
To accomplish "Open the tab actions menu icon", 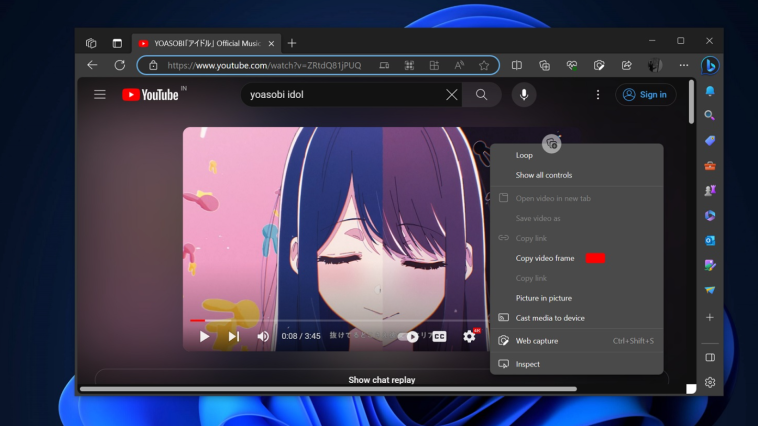I will [x=117, y=43].
